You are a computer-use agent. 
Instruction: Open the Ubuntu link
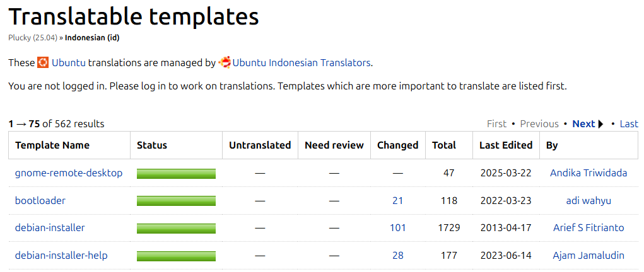69,63
